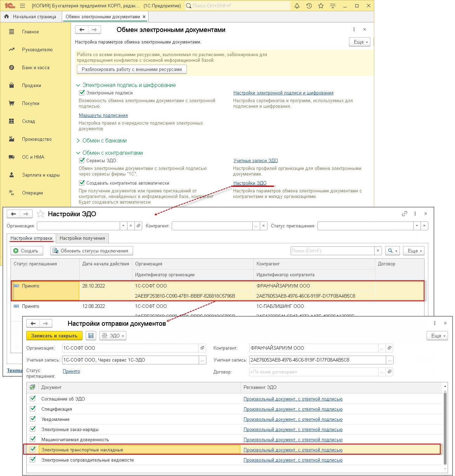Open favorites star in the title bar
455x476 pixels.
[321, 6]
